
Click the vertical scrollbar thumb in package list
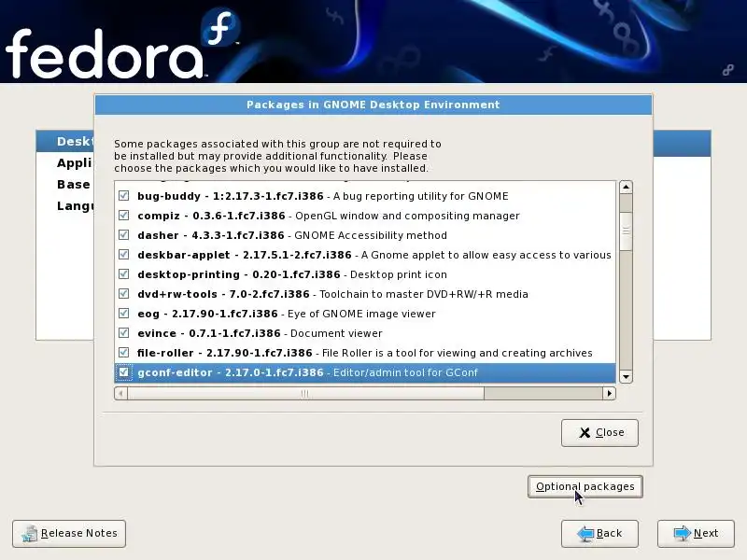(626, 231)
